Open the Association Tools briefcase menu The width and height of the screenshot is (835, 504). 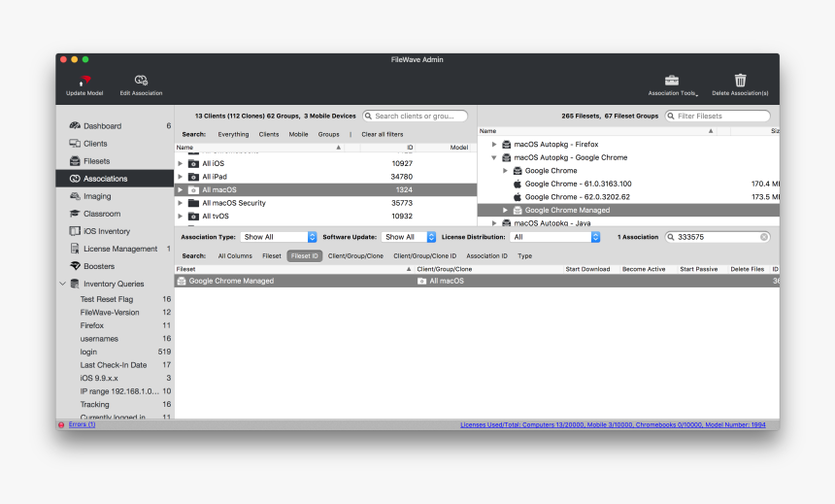(672, 81)
